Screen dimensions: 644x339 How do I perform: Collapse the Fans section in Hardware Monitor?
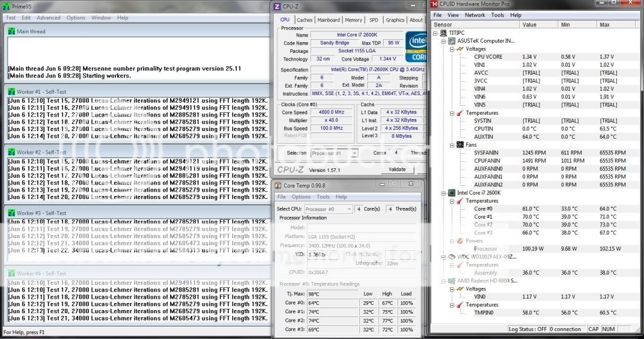coord(451,145)
